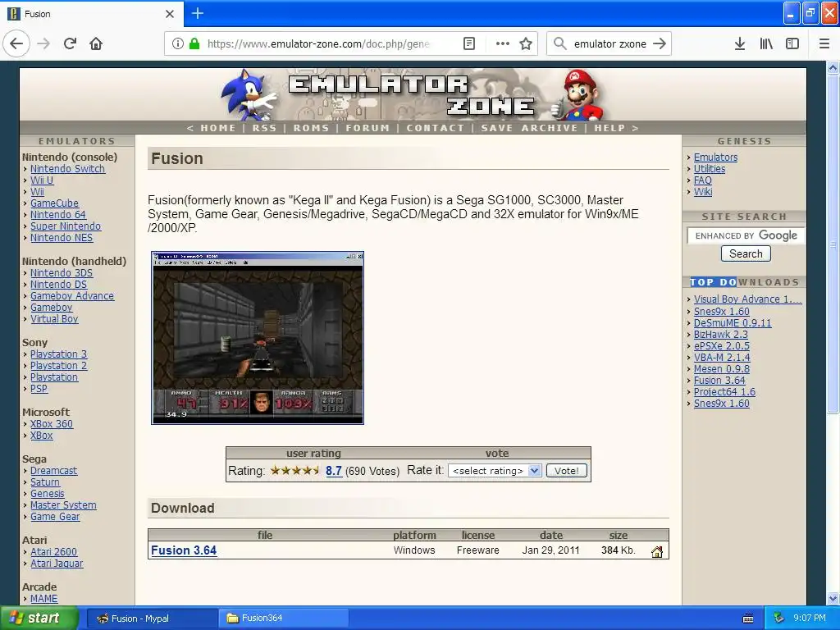Click the browser search box text
The height and width of the screenshot is (630, 840).
click(x=609, y=44)
